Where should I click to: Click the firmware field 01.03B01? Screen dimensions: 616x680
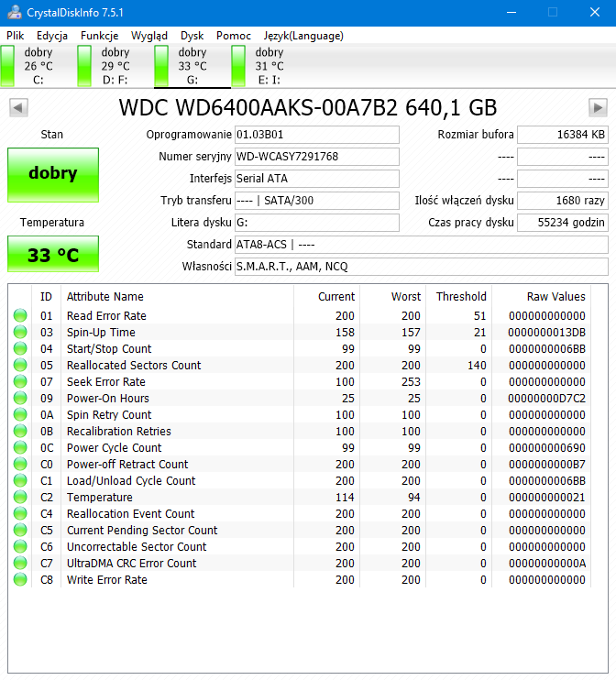click(x=316, y=135)
